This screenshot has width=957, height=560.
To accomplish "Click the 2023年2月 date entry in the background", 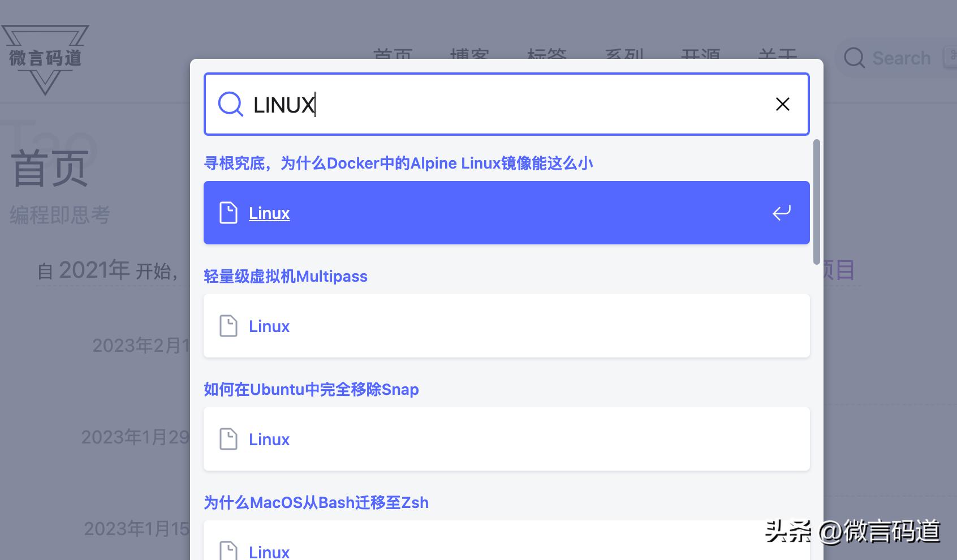I will pyautogui.click(x=141, y=346).
